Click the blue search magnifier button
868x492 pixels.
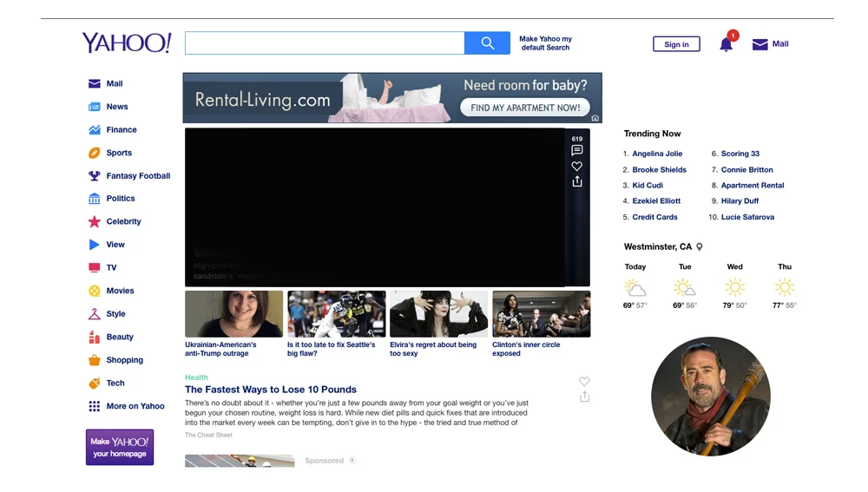[487, 43]
